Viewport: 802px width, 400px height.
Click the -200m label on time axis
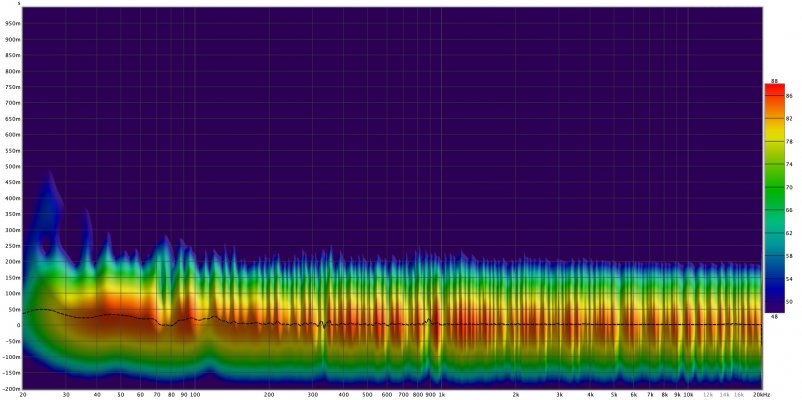pos(12,389)
